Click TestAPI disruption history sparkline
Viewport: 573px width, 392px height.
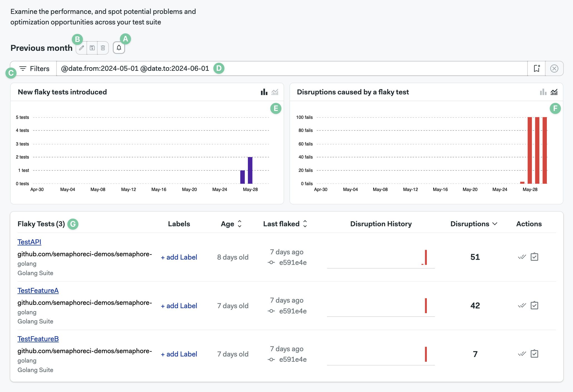click(381, 258)
